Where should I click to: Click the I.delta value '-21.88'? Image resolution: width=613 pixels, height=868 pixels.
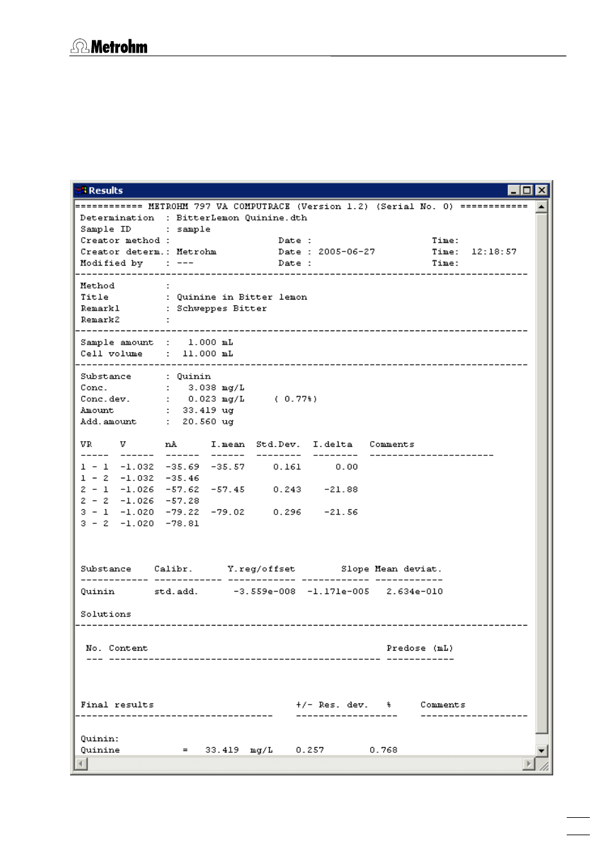341,489
